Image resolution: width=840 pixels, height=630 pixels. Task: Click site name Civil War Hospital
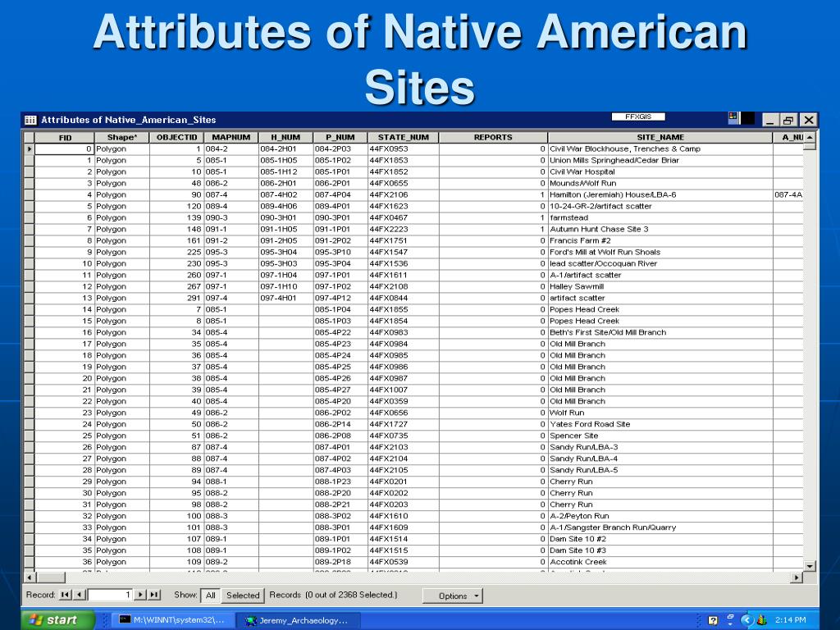(582, 172)
